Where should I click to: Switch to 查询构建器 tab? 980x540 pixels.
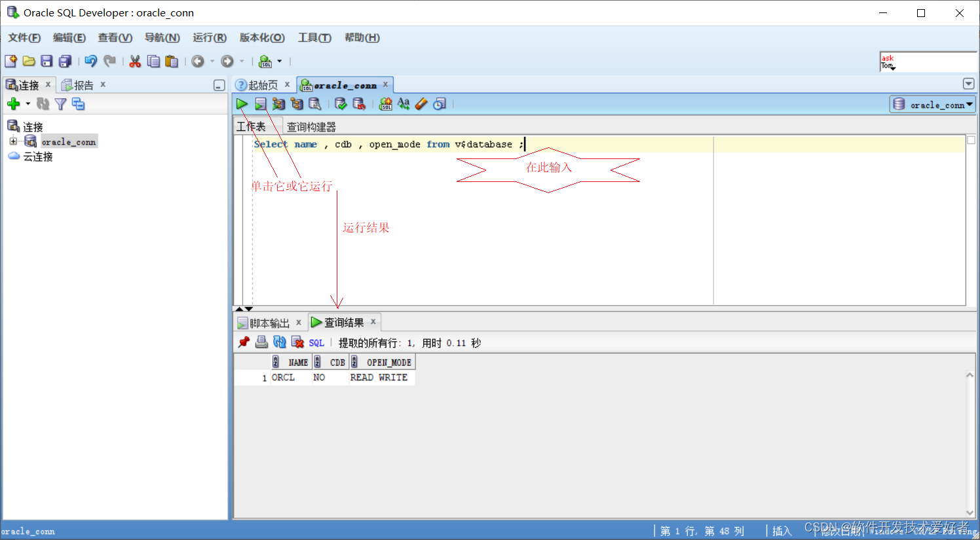[x=311, y=127]
